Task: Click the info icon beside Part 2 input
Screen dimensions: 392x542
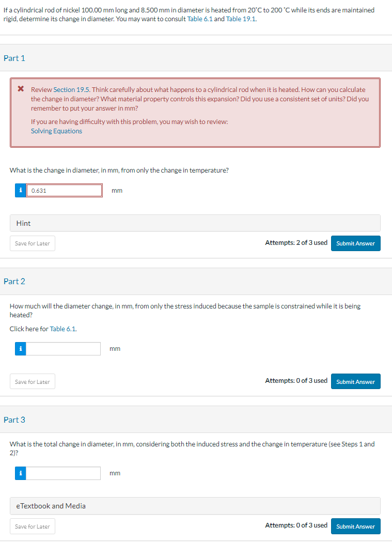Action: [20, 349]
